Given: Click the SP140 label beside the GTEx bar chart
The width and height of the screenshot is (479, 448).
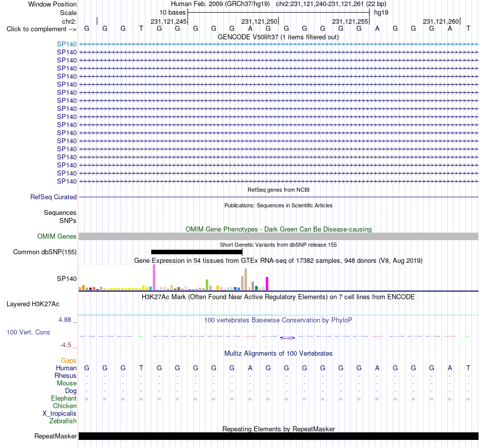Looking at the screenshot, I should pos(67,278).
